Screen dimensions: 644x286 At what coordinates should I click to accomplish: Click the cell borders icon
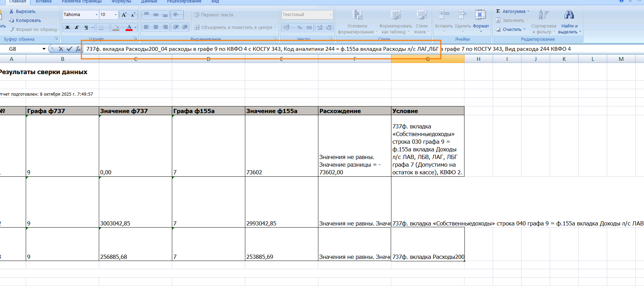(x=101, y=27)
